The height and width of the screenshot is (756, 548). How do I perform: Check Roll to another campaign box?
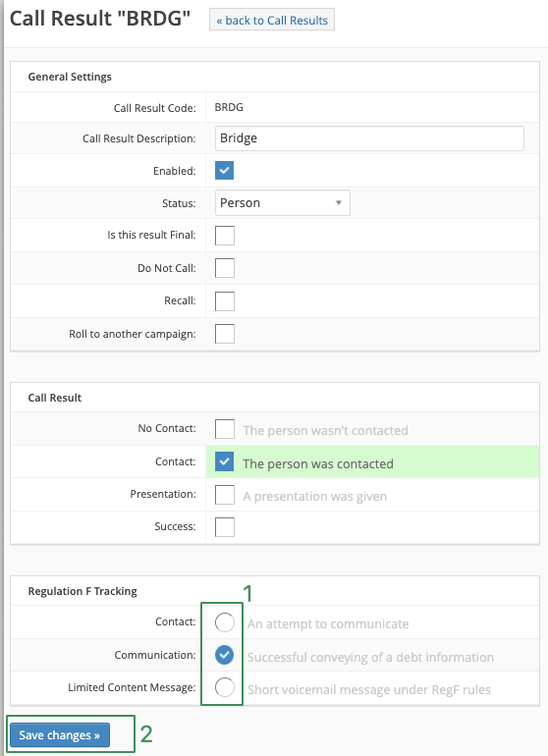225,334
